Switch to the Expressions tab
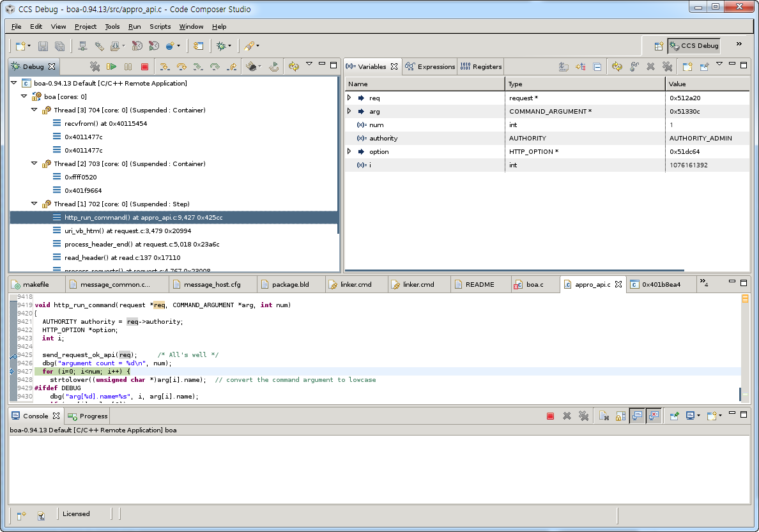 430,66
